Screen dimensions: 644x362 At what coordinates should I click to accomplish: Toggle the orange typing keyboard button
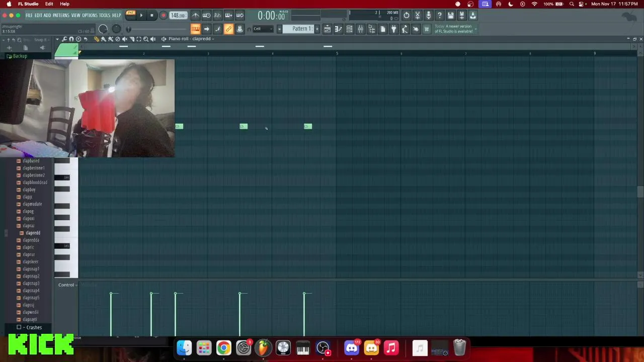[x=195, y=29]
